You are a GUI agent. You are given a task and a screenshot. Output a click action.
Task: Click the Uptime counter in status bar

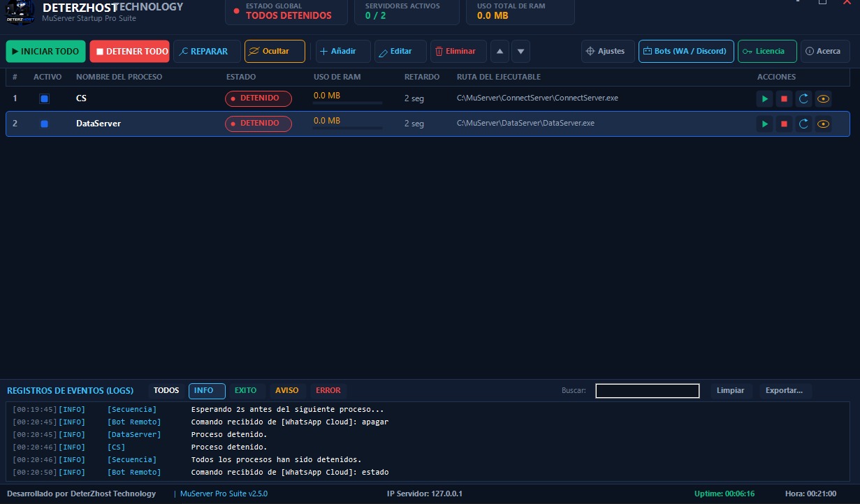point(724,494)
